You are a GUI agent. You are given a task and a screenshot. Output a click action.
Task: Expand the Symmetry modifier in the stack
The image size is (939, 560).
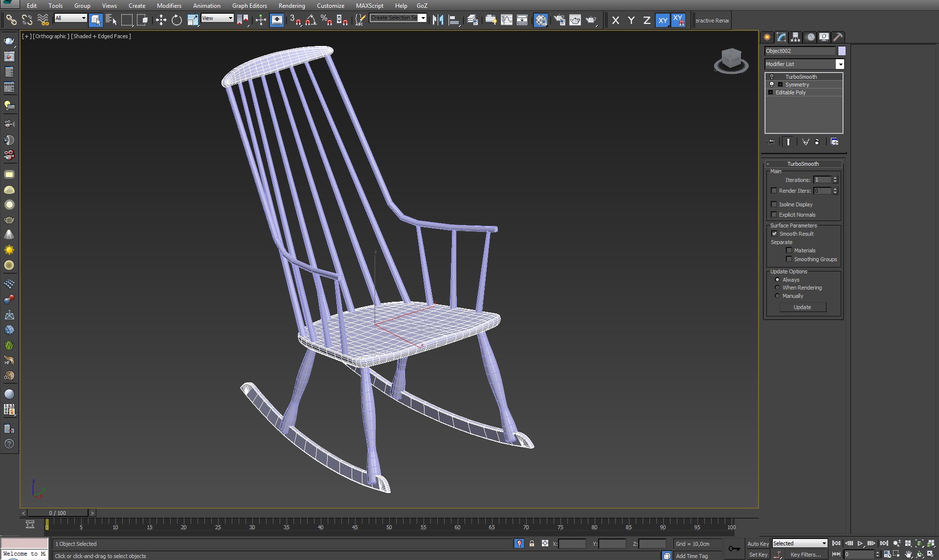click(x=780, y=85)
